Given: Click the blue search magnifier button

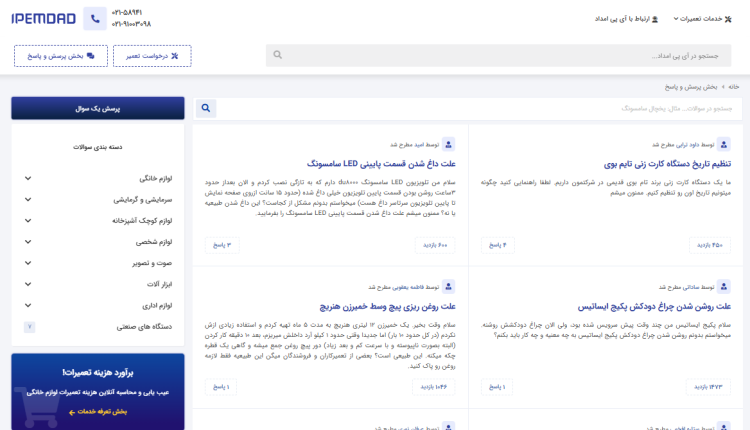Looking at the screenshot, I should 205,108.
